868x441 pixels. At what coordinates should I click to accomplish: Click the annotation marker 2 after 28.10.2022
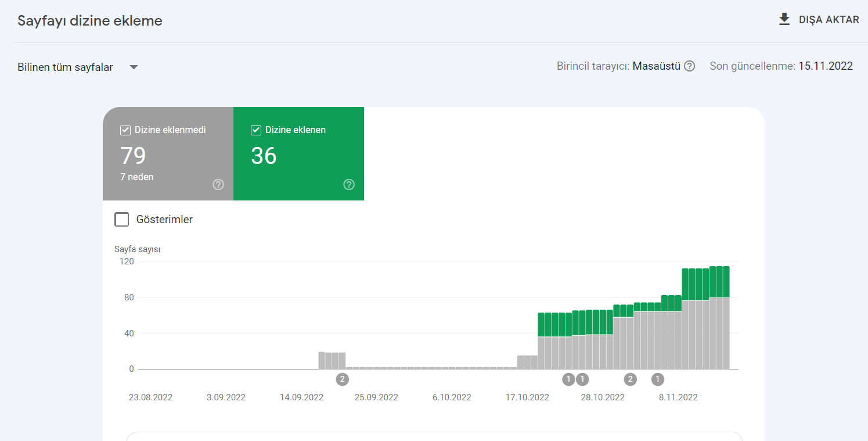click(630, 379)
